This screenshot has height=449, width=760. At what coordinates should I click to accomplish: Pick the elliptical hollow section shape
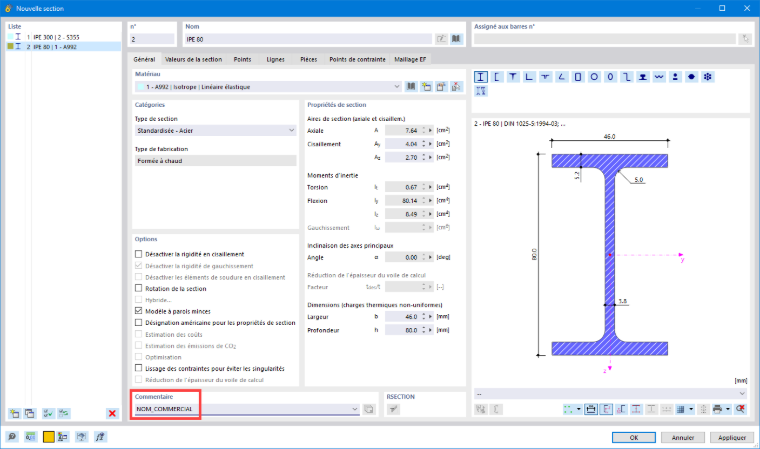click(610, 77)
